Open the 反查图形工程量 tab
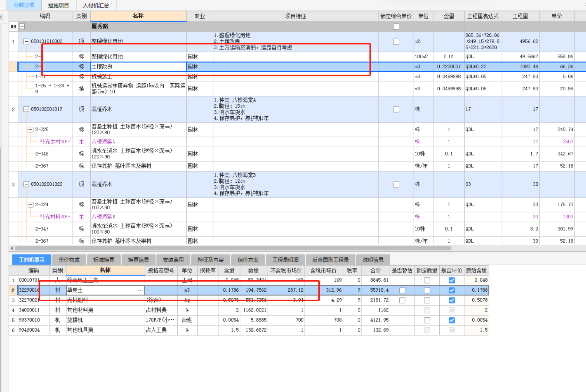586x392 pixels. [x=331, y=260]
